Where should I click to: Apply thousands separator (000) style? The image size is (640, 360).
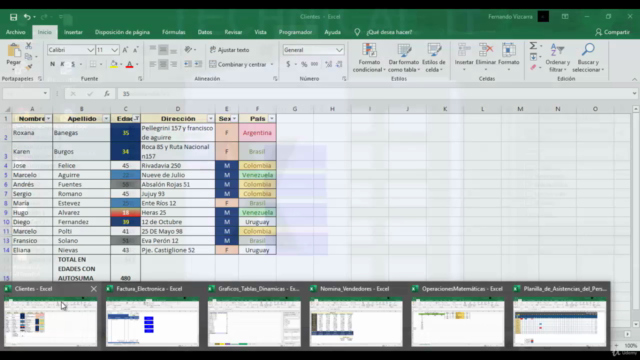[x=314, y=64]
